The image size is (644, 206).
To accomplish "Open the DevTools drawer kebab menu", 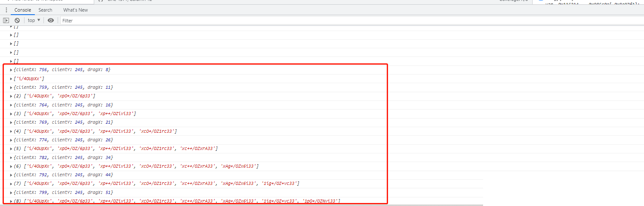I will [x=6, y=10].
